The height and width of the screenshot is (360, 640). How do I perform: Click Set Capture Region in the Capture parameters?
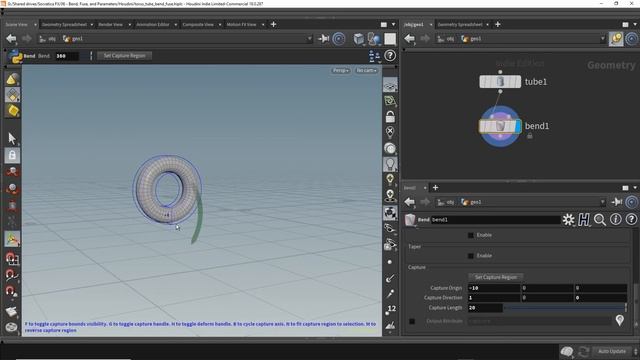pyautogui.click(x=496, y=277)
